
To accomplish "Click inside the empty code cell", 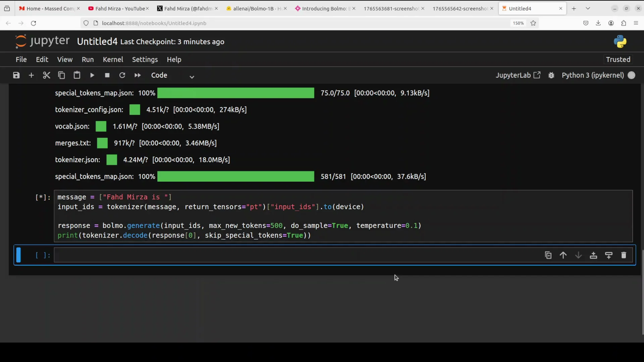I will point(235,255).
